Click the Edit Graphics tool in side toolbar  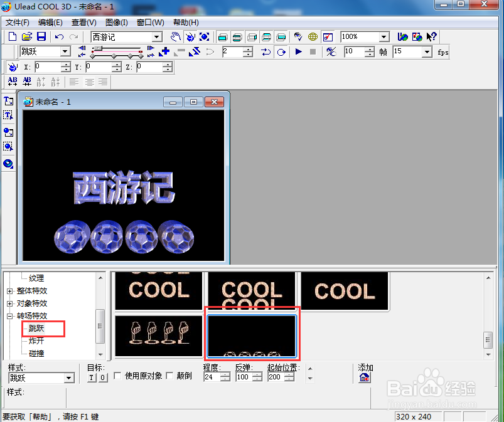(8, 147)
